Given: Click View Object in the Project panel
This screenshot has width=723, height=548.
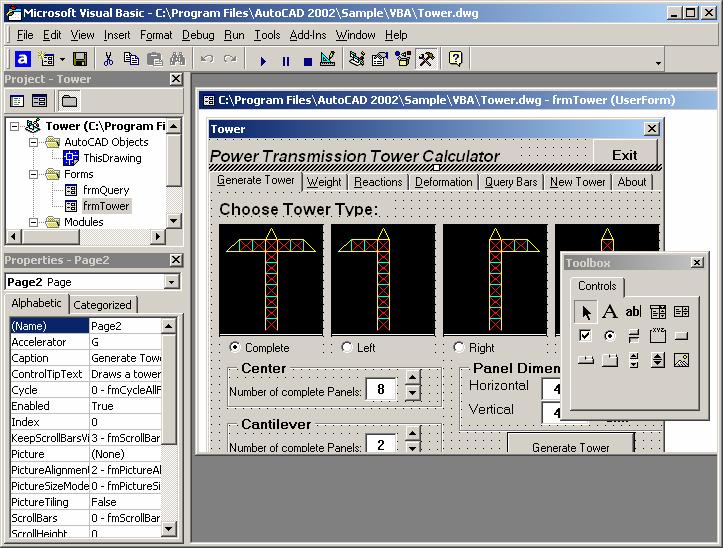Looking at the screenshot, I should [x=40, y=101].
